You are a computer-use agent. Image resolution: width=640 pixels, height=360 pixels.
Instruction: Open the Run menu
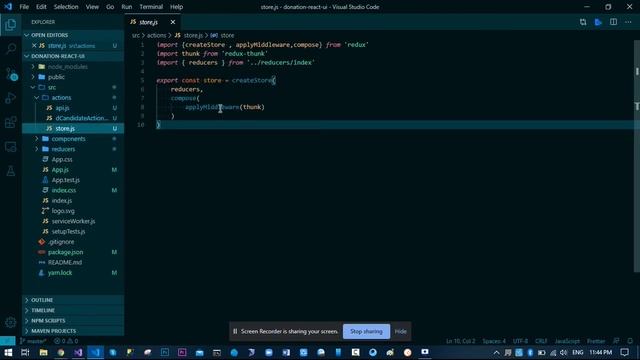[127, 7]
